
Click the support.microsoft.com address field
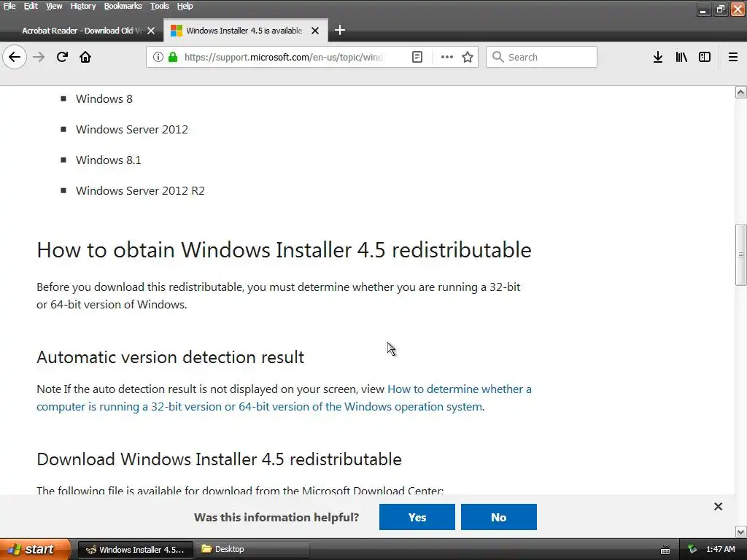coord(284,57)
